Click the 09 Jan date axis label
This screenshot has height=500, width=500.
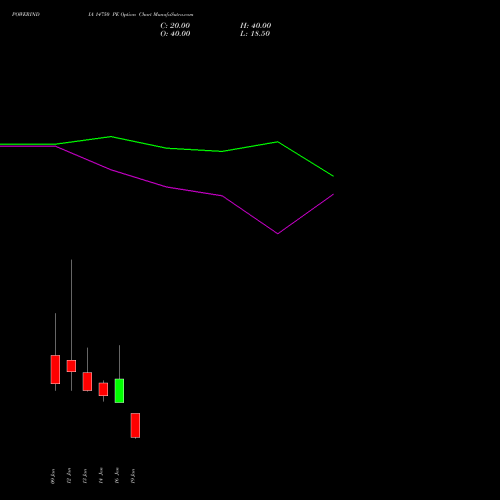click(x=53, y=476)
